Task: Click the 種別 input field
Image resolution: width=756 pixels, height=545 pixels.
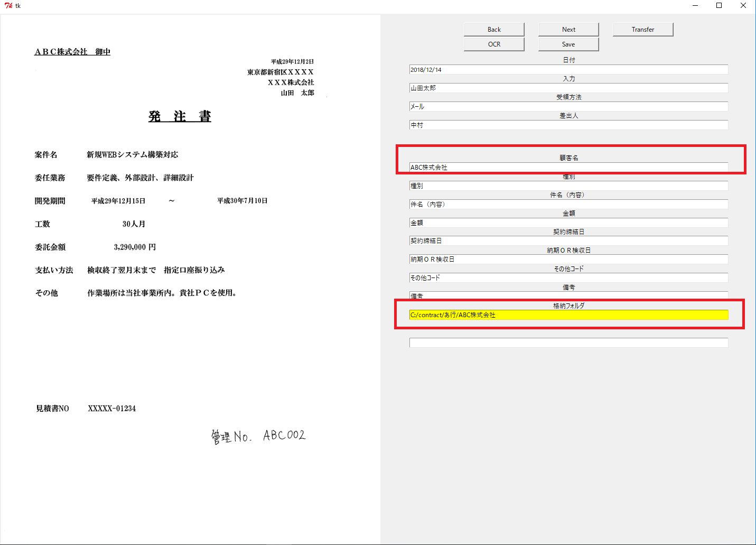Action: [x=568, y=186]
